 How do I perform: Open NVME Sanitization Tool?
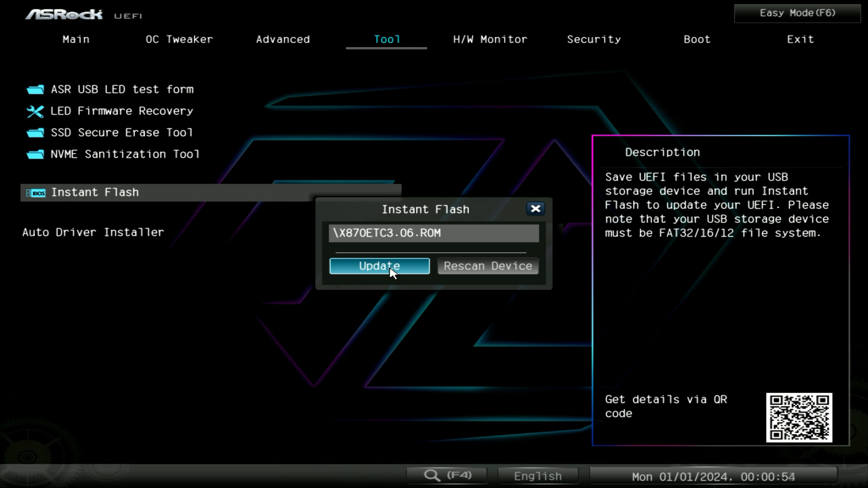click(125, 154)
